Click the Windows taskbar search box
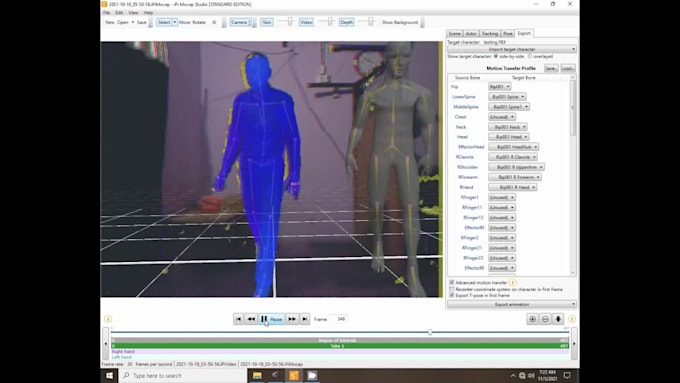 pos(183,376)
